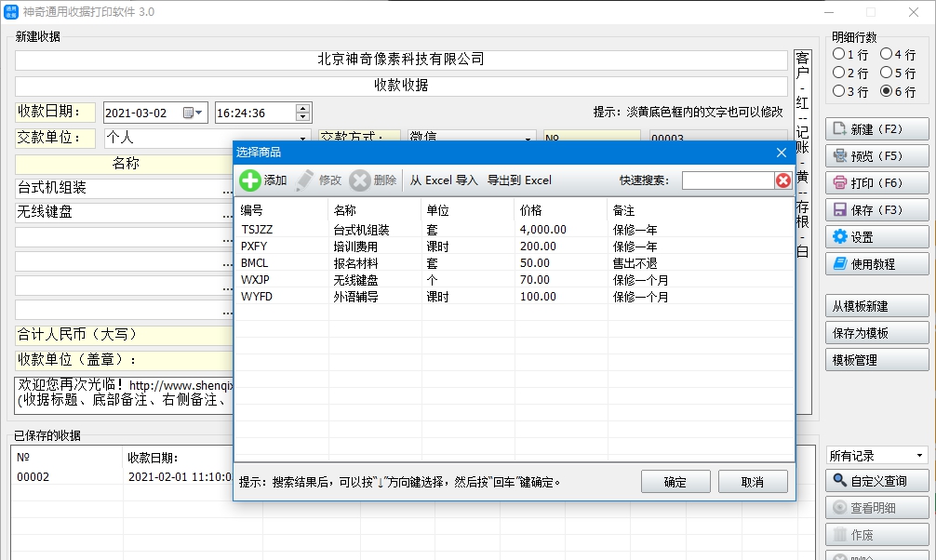Choose the 3 行 radio button
The height and width of the screenshot is (560, 936).
tap(839, 92)
